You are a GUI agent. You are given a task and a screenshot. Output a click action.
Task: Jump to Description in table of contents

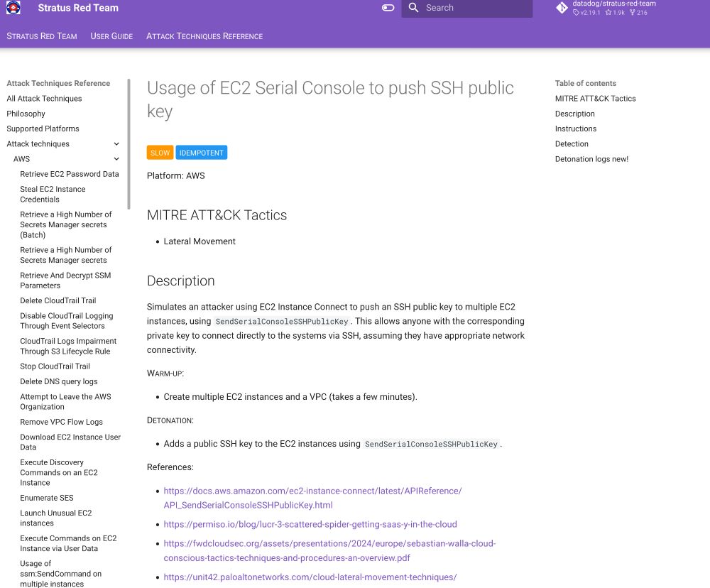pos(574,114)
